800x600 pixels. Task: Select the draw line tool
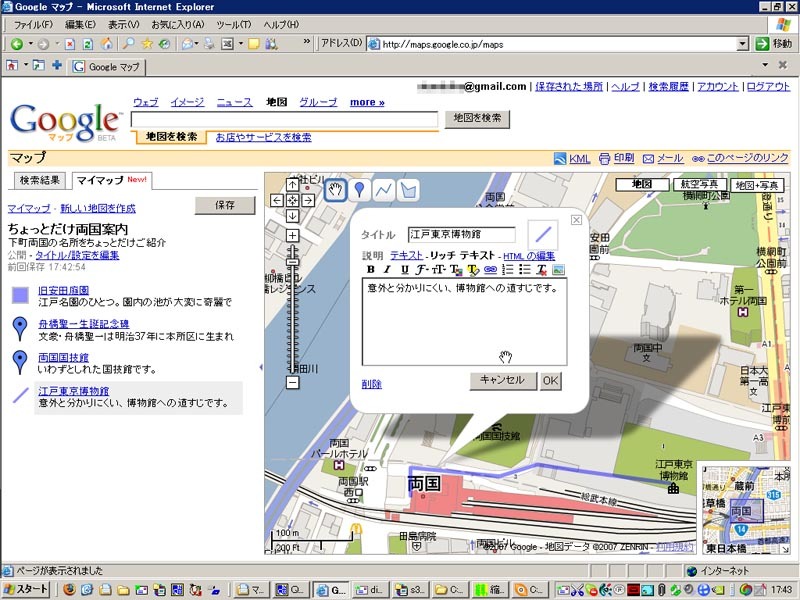[384, 190]
